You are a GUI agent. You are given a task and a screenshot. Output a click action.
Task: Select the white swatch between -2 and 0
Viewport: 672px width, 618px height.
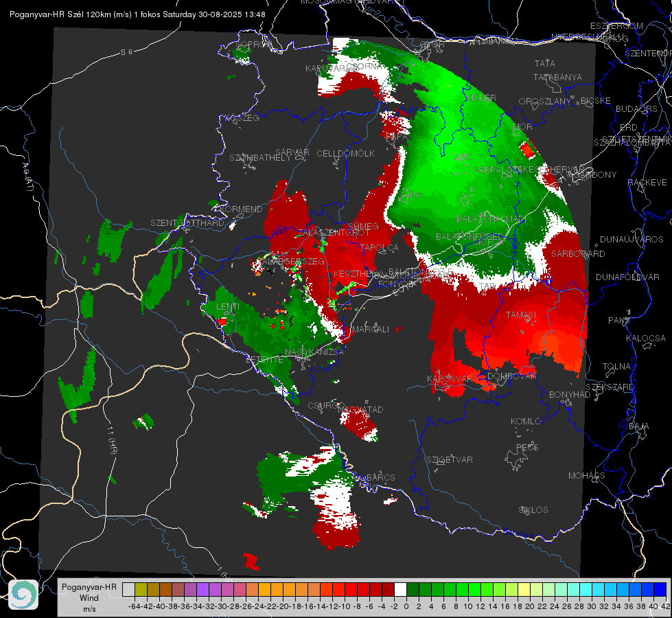[x=400, y=590]
